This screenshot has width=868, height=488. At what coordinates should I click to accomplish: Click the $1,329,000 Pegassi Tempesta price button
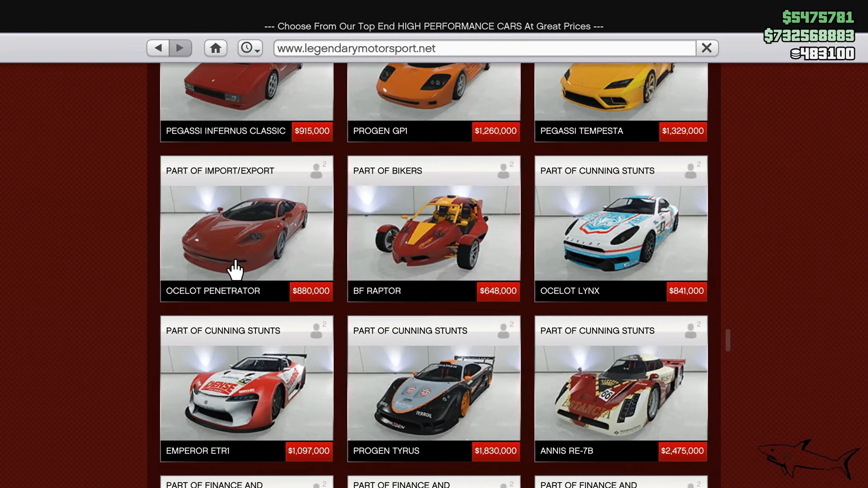683,131
